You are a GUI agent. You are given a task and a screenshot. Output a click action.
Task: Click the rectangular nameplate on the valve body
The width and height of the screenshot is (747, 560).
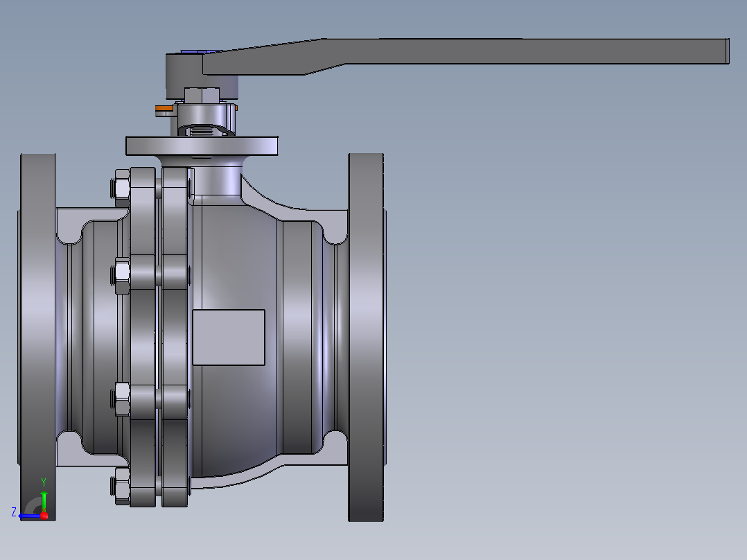coord(229,338)
